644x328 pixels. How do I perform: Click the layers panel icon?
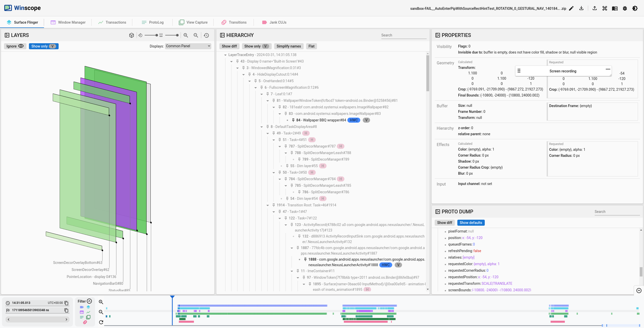(x=7, y=35)
